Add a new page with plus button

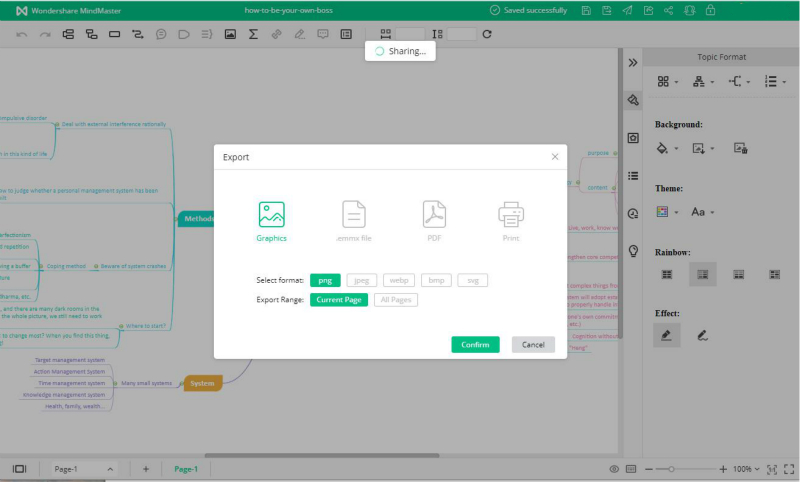145,468
